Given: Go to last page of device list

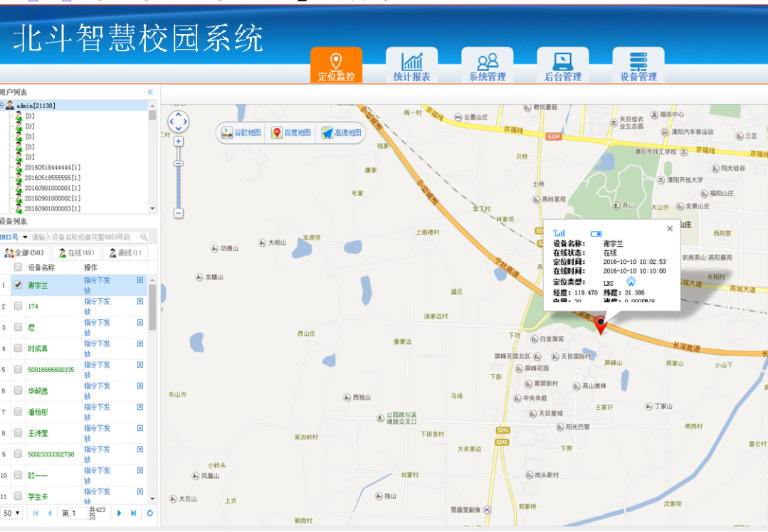Looking at the screenshot, I should pyautogui.click(x=133, y=513).
